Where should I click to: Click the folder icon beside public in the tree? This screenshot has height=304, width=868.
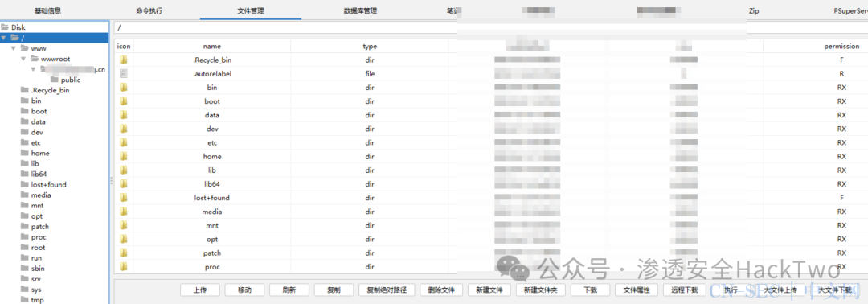click(55, 80)
